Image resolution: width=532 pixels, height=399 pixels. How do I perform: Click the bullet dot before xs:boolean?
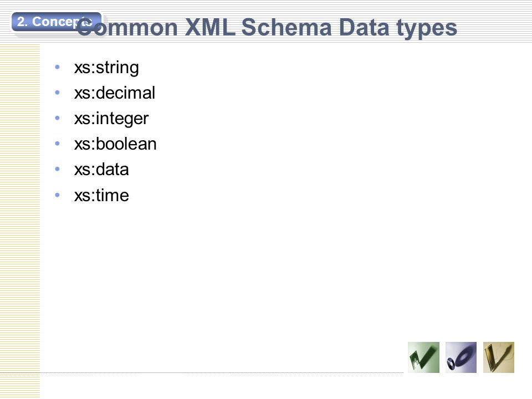57,144
